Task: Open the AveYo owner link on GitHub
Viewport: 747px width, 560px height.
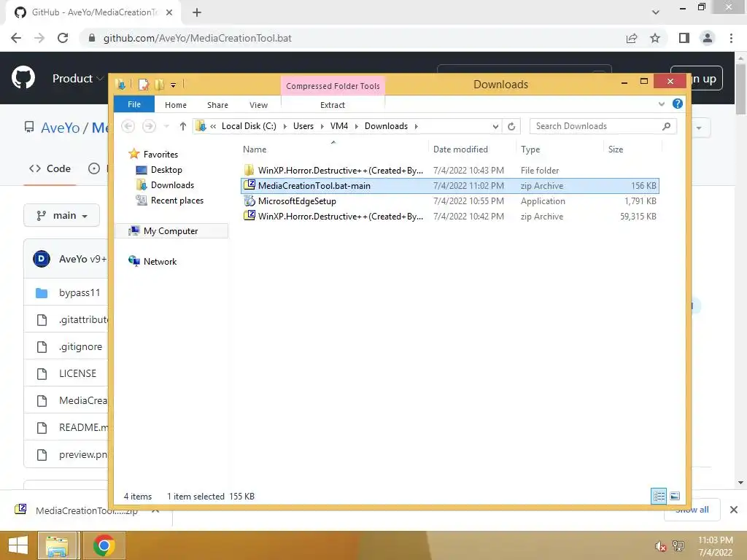Action: click(60, 128)
